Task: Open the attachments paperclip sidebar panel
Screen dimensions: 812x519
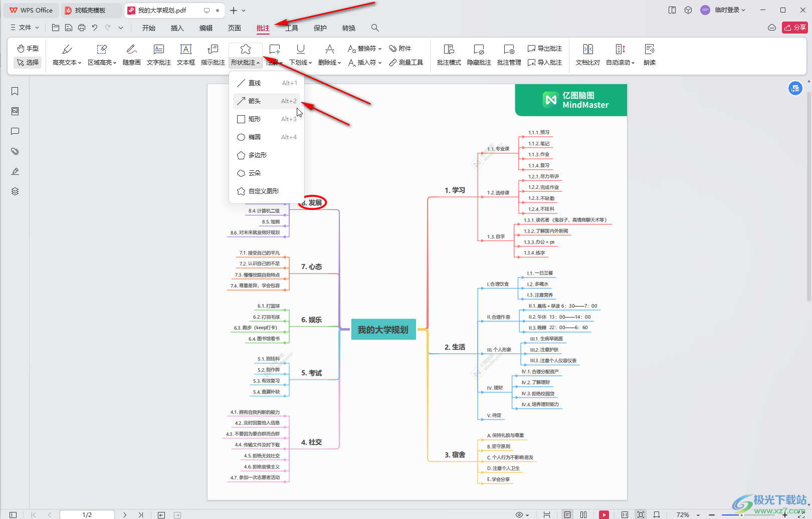Action: [x=15, y=151]
